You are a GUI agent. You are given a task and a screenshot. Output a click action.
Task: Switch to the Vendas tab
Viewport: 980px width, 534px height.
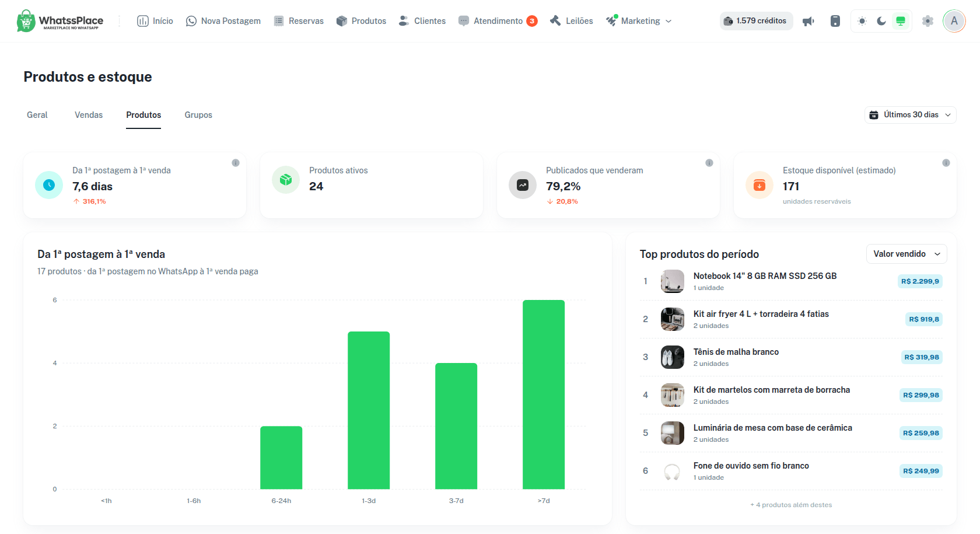[89, 115]
